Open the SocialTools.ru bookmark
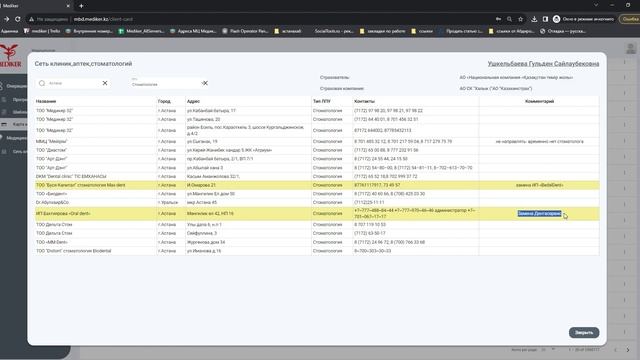This screenshot has width=640, height=360. [x=333, y=31]
